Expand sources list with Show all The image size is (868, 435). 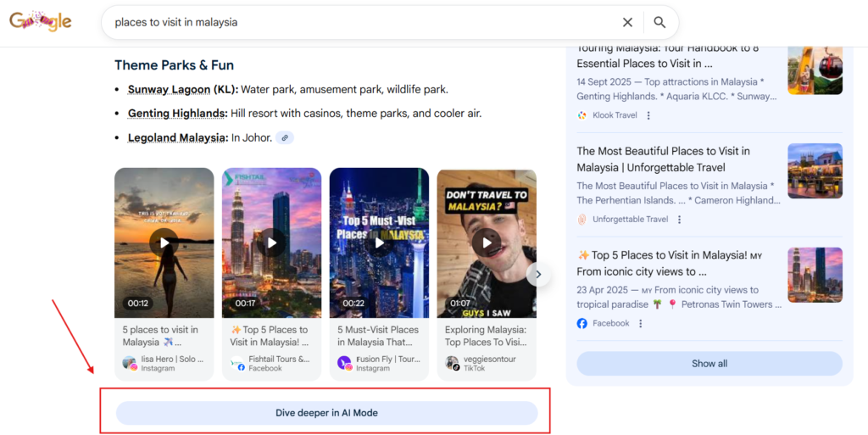click(x=709, y=364)
